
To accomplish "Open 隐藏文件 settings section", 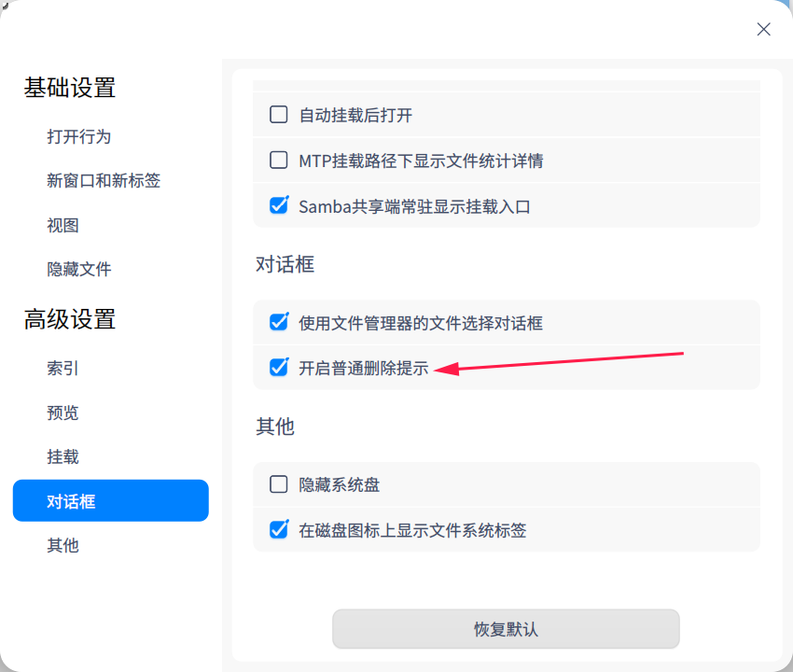I will pos(78,269).
